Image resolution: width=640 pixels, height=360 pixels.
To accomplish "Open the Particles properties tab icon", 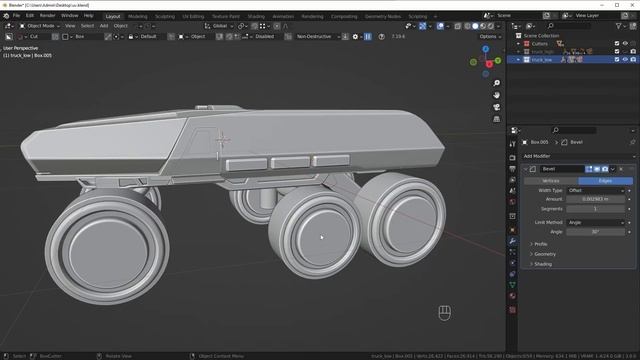I will (512, 252).
